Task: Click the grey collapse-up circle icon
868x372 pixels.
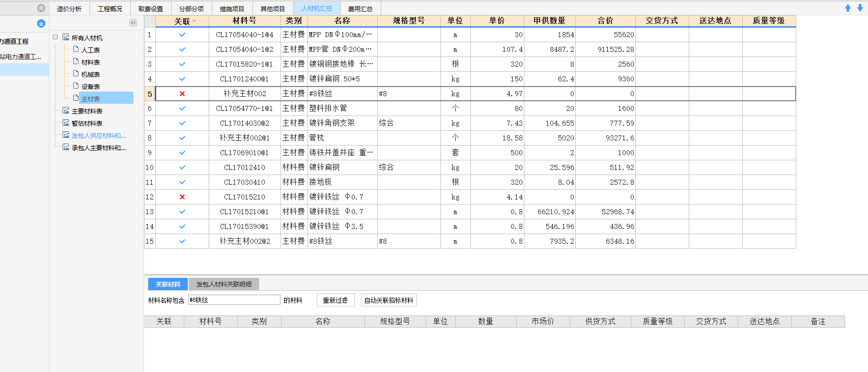Action: pyautogui.click(x=41, y=8)
